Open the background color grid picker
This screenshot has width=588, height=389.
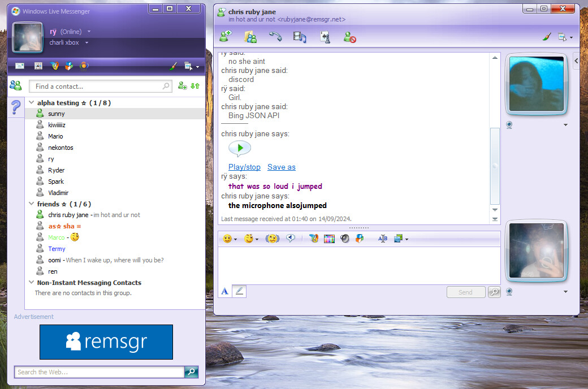[x=329, y=239]
